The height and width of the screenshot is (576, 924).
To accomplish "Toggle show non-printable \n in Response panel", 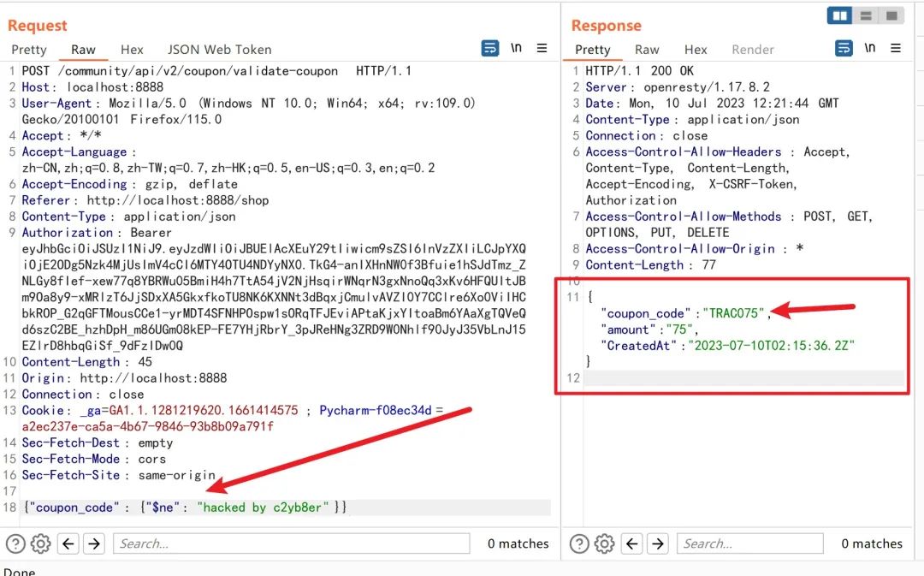I will pos(870,48).
